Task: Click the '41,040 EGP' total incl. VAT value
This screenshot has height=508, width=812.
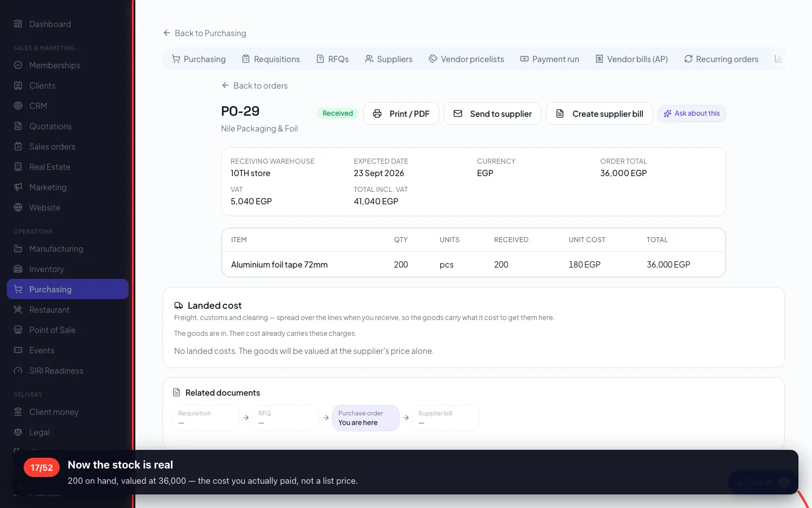Action: tap(376, 201)
